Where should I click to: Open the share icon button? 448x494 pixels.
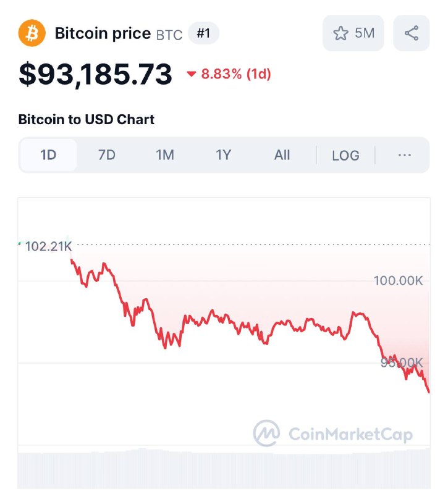coord(411,33)
